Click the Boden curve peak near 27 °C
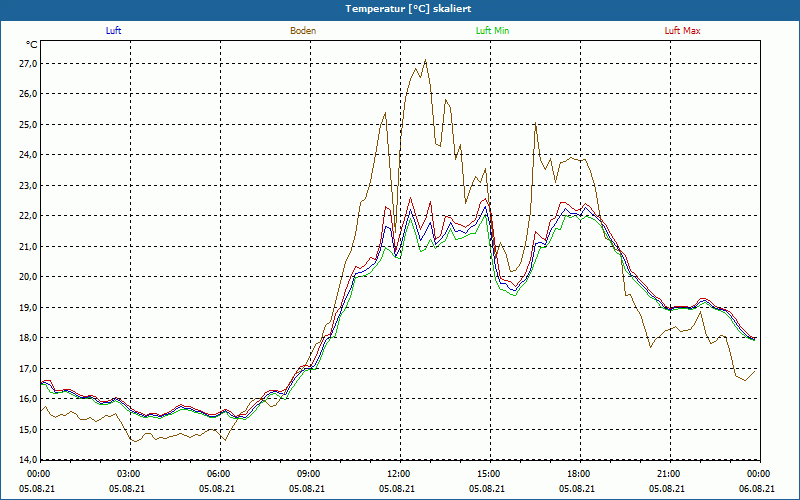 pos(426,60)
